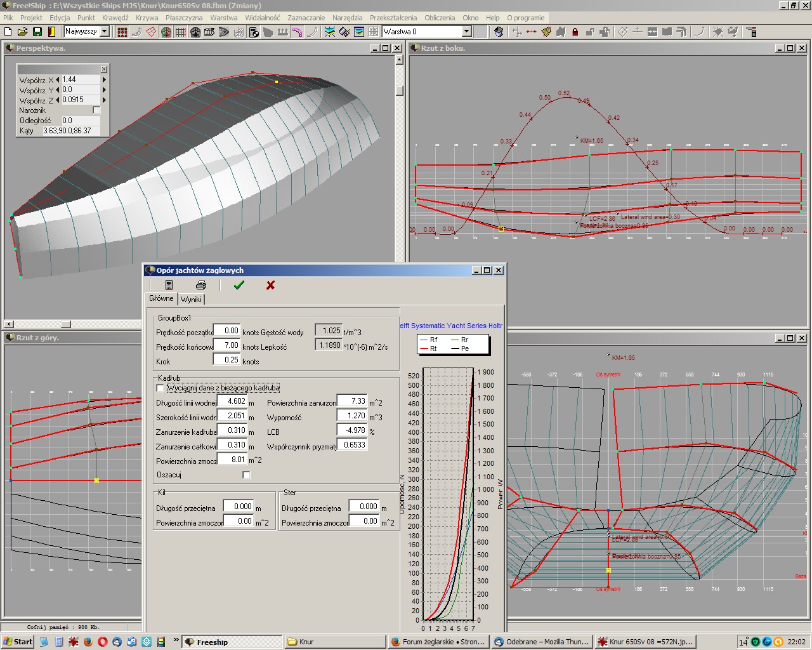Enable 'Wyciągnij dane z bieżącego kadłuba' checkbox
This screenshot has width=812, height=650.
(160, 388)
